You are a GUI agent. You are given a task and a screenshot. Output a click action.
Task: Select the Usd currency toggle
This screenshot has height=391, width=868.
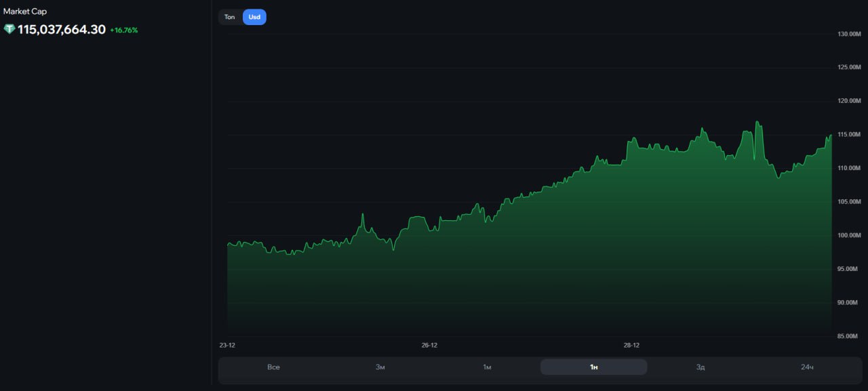(254, 17)
